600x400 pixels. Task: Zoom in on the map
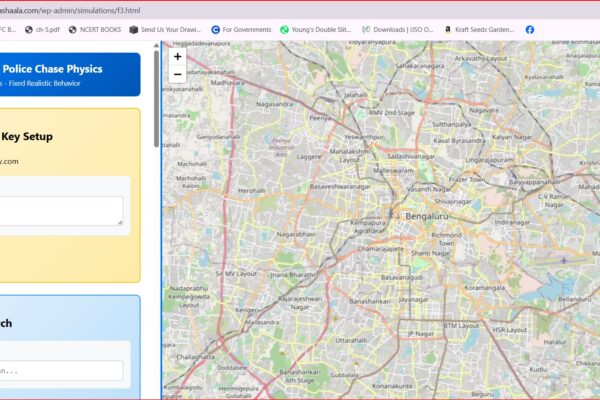[x=177, y=57]
